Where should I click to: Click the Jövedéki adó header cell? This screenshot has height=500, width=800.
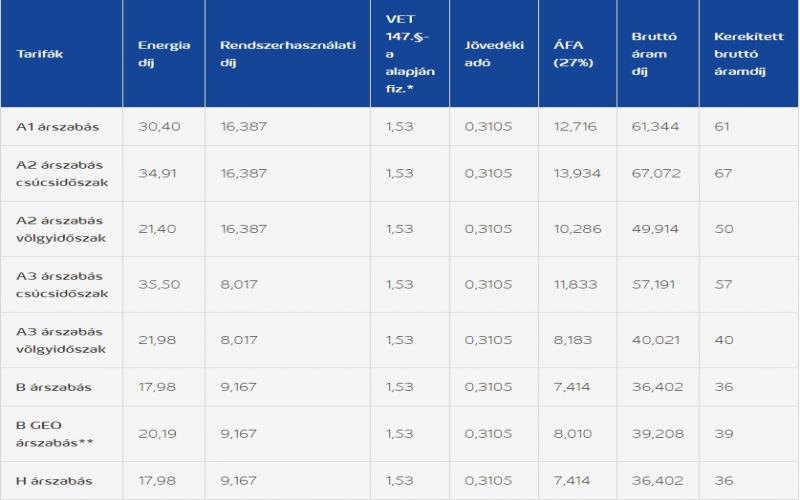pyautogui.click(x=488, y=54)
